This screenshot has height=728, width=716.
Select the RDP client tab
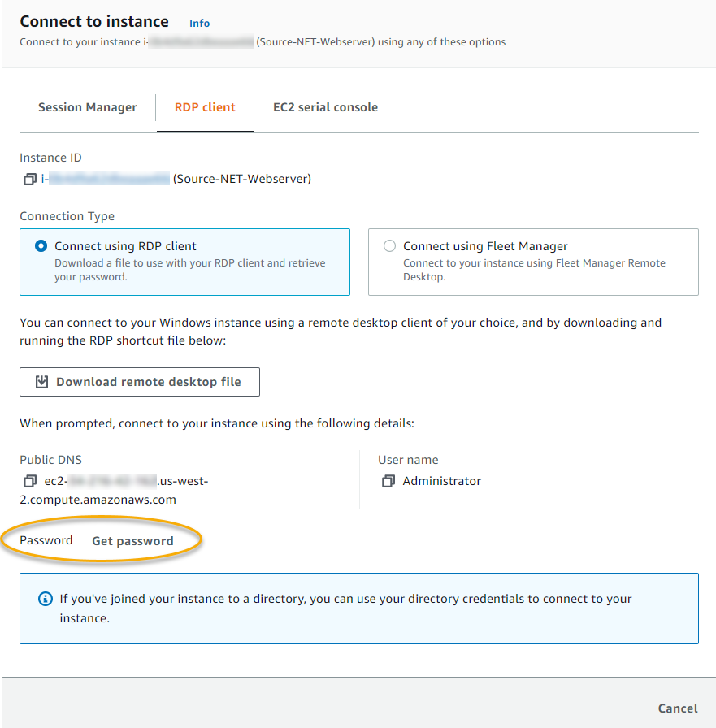(205, 107)
